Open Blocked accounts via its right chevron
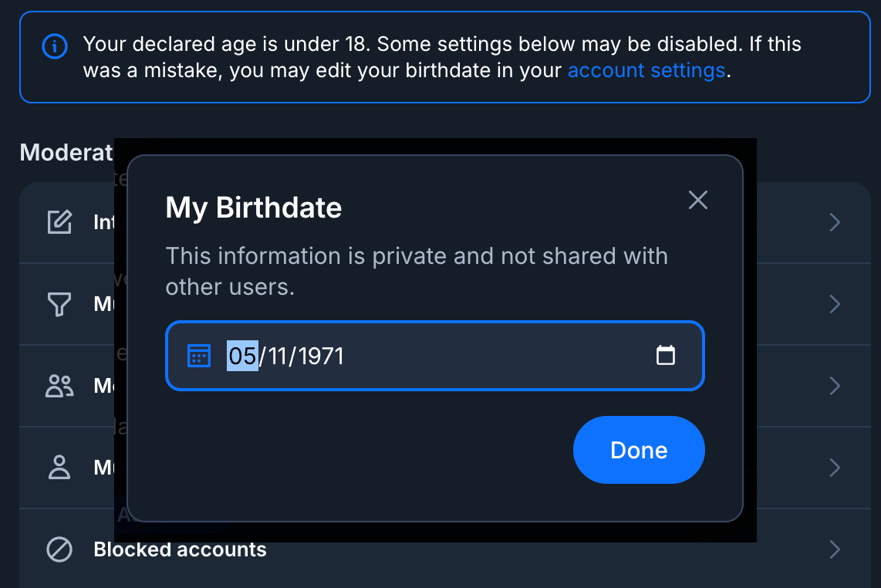The height and width of the screenshot is (588, 881). pyautogui.click(x=834, y=549)
